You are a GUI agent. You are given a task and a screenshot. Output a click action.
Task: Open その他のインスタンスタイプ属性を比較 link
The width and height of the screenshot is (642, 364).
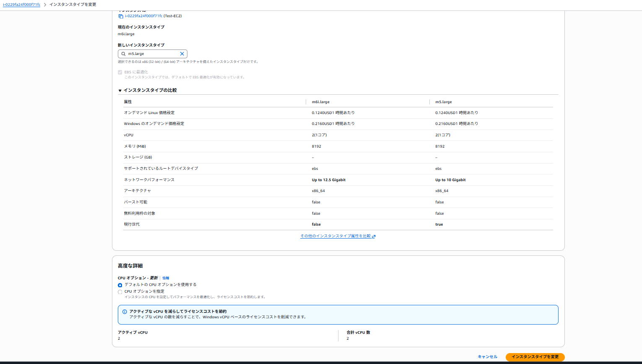[335, 236]
